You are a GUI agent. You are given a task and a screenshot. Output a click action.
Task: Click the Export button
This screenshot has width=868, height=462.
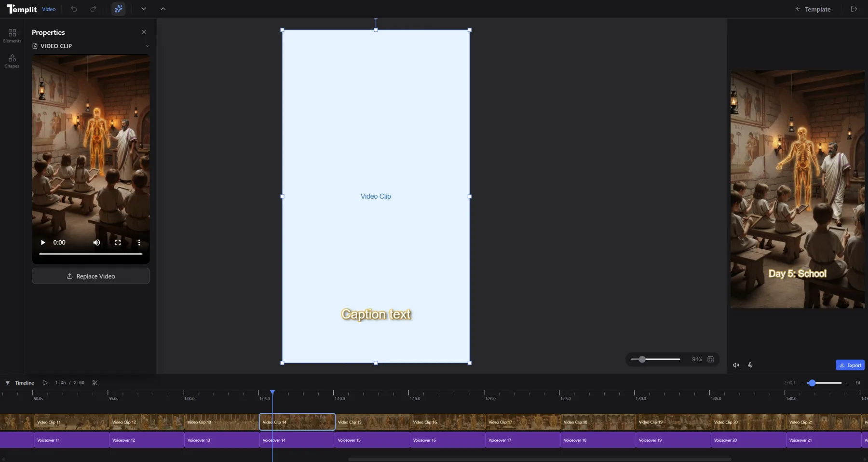click(x=850, y=365)
